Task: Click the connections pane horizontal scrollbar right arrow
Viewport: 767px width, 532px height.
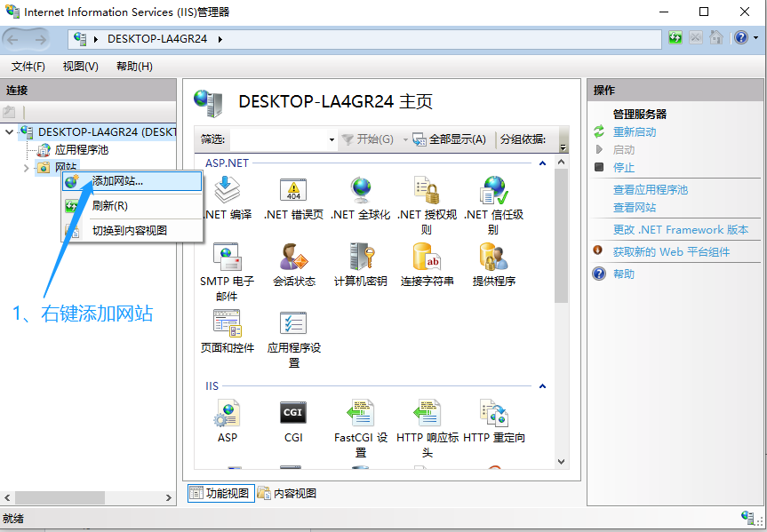Action: coord(169,497)
